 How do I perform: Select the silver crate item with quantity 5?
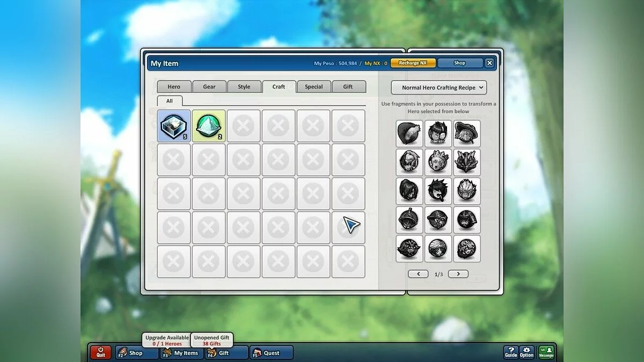(x=173, y=126)
